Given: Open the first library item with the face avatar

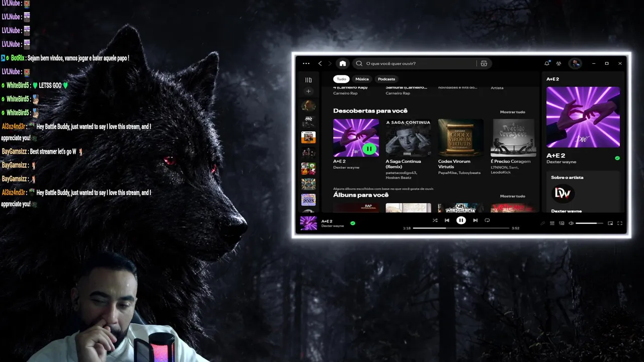Looking at the screenshot, I should click(308, 106).
